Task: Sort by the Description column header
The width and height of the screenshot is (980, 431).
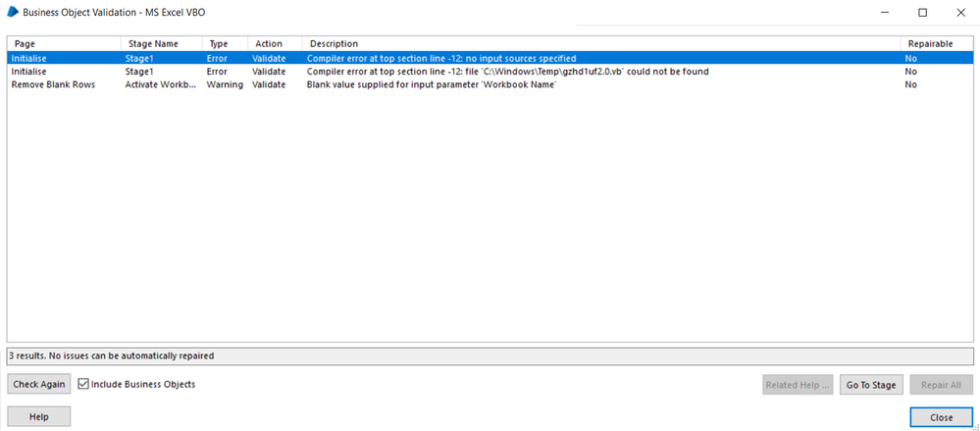Action: (x=601, y=44)
